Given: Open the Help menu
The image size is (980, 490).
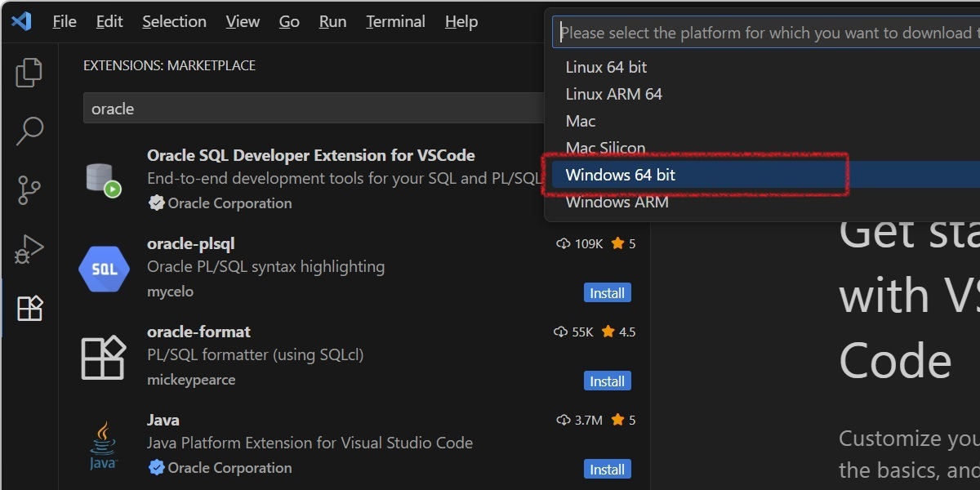Looking at the screenshot, I should pos(461,21).
